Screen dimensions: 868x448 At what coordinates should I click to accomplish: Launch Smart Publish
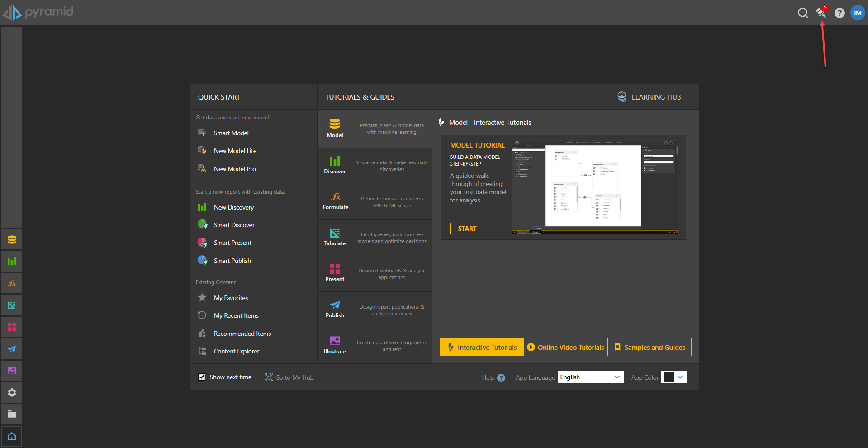tap(232, 261)
